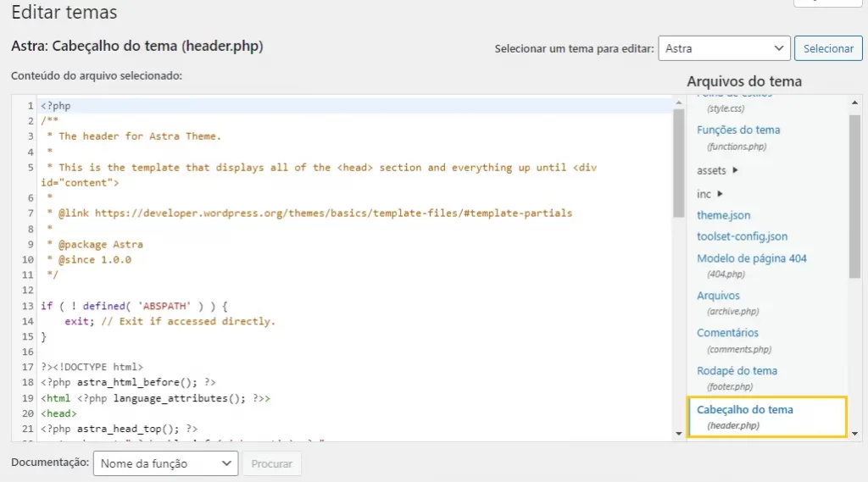The image size is (868, 482).
Task: Expand the assets folder arrow
Action: 735,170
